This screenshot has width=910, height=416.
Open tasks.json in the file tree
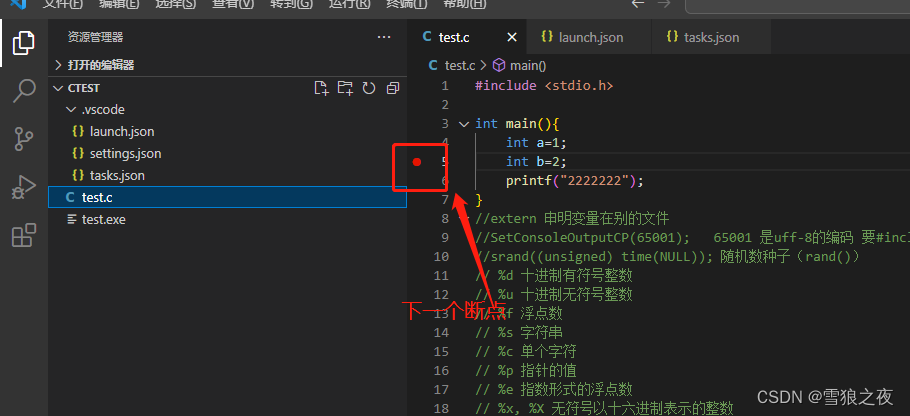(x=228, y=175)
